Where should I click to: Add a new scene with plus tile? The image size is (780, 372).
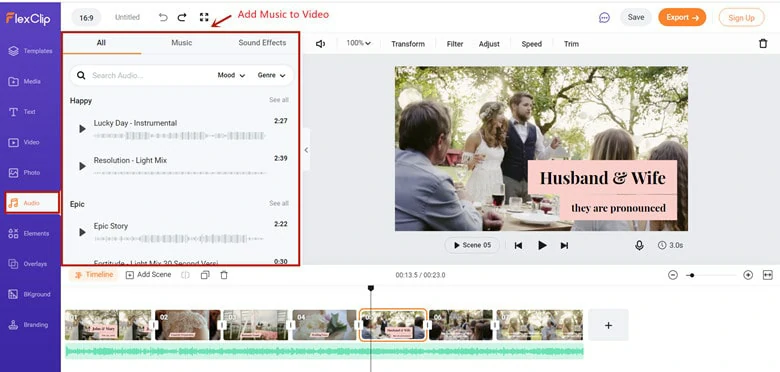tap(608, 325)
